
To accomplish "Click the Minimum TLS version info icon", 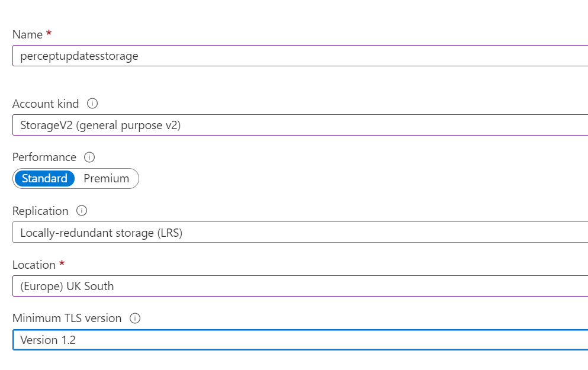I will (135, 318).
